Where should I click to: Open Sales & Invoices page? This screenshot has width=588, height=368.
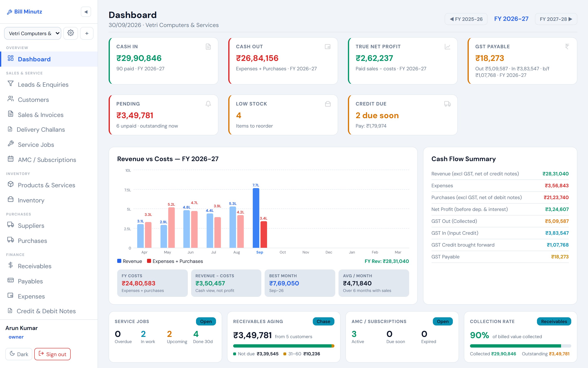coord(49,115)
